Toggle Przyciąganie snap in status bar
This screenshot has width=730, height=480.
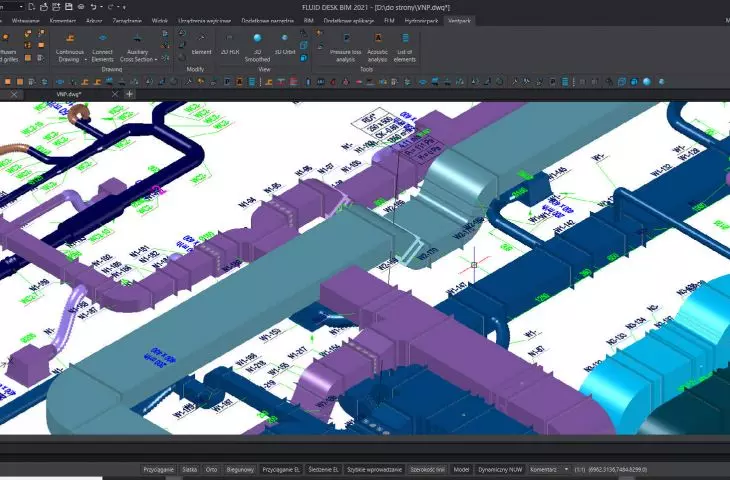(x=158, y=469)
